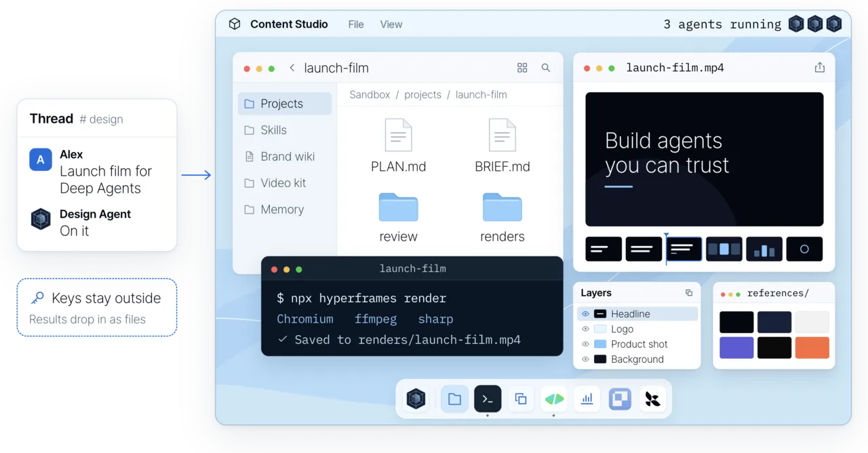
Task: Select the Logo layer name
Action: (x=622, y=329)
